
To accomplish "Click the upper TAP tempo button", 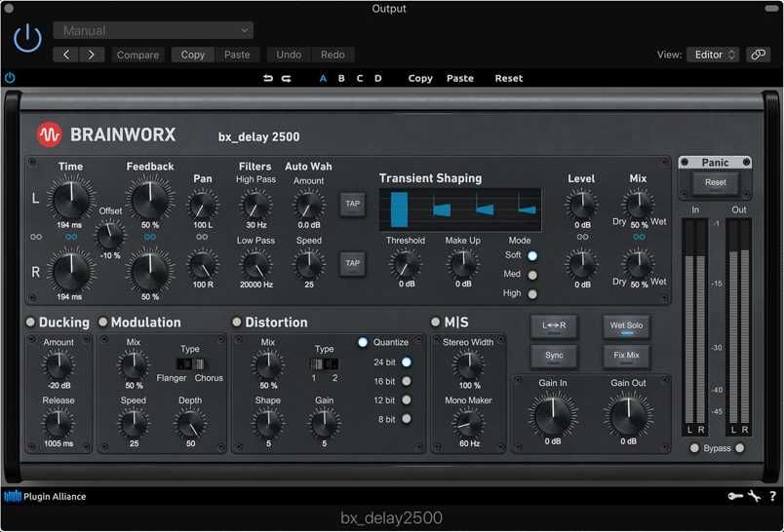I will 352,205.
